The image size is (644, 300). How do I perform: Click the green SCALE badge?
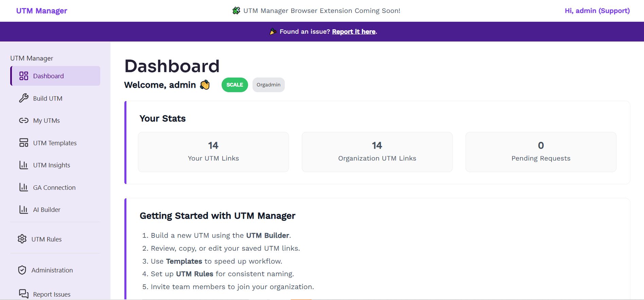point(234,85)
